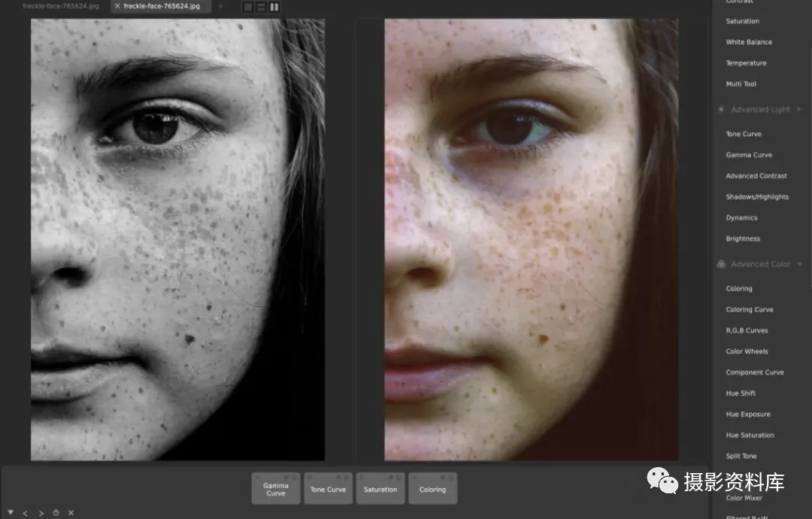812x519 pixels.
Task: Switch to the inactive freckle-face-765624.jpg tab
Action: 60,6
